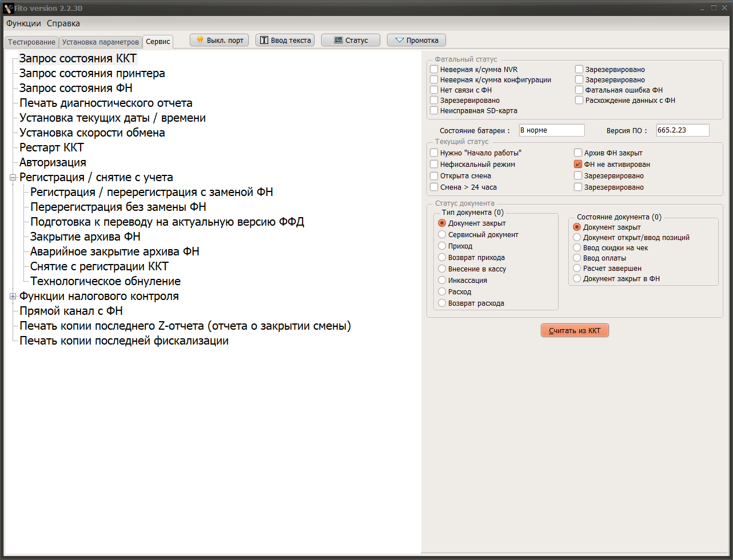The image size is (733, 560).
Task: Check the 'Открыта смена' box
Action: click(x=435, y=176)
